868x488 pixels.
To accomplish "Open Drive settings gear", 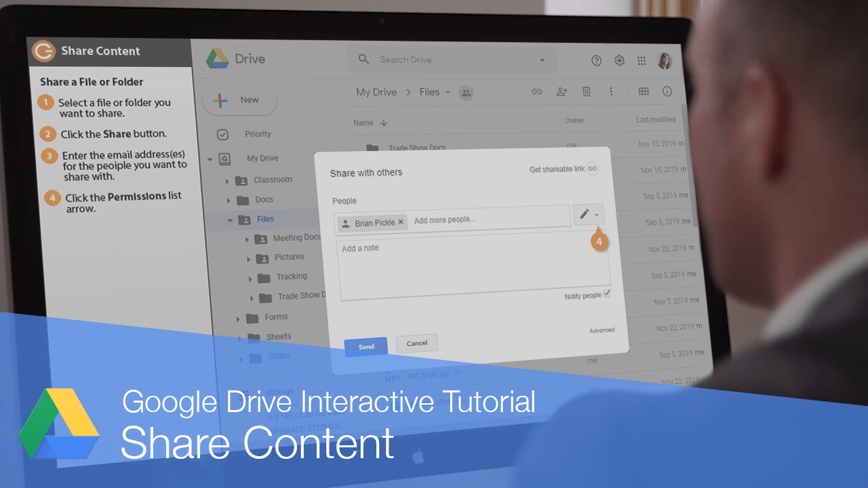I will point(619,60).
